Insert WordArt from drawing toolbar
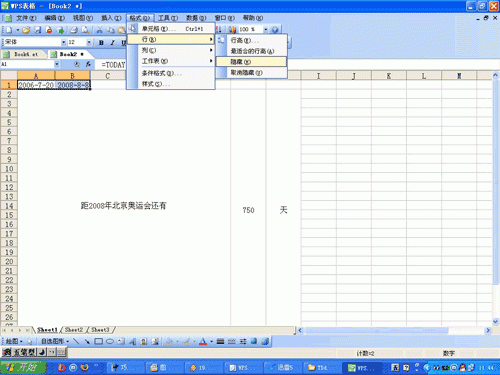 click(x=132, y=341)
